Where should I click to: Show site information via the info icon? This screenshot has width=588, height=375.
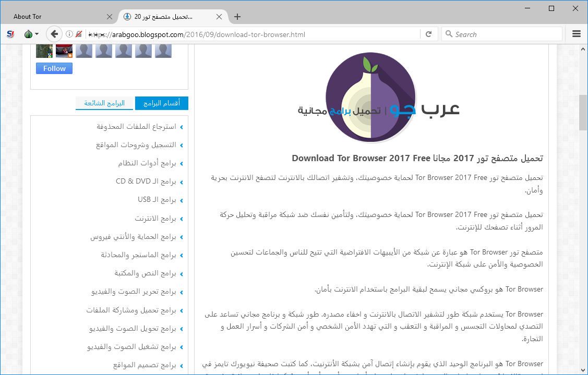69,34
